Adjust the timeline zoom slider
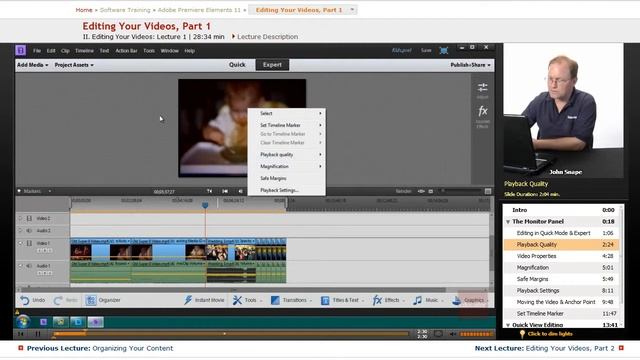 click(461, 191)
